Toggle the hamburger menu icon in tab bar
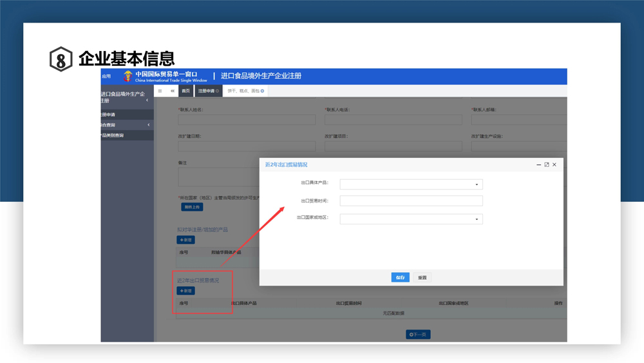This screenshot has height=363, width=644. point(160,91)
